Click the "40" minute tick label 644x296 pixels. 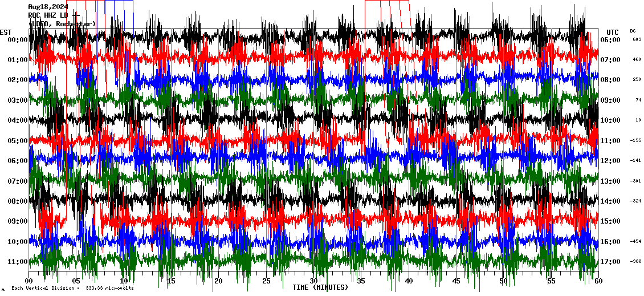[x=409, y=281]
